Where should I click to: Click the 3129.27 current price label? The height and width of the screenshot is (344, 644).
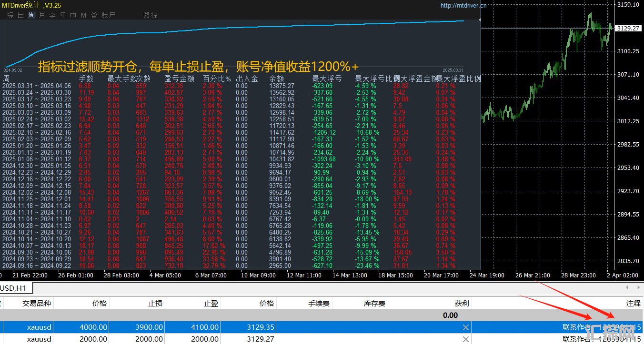click(628, 28)
